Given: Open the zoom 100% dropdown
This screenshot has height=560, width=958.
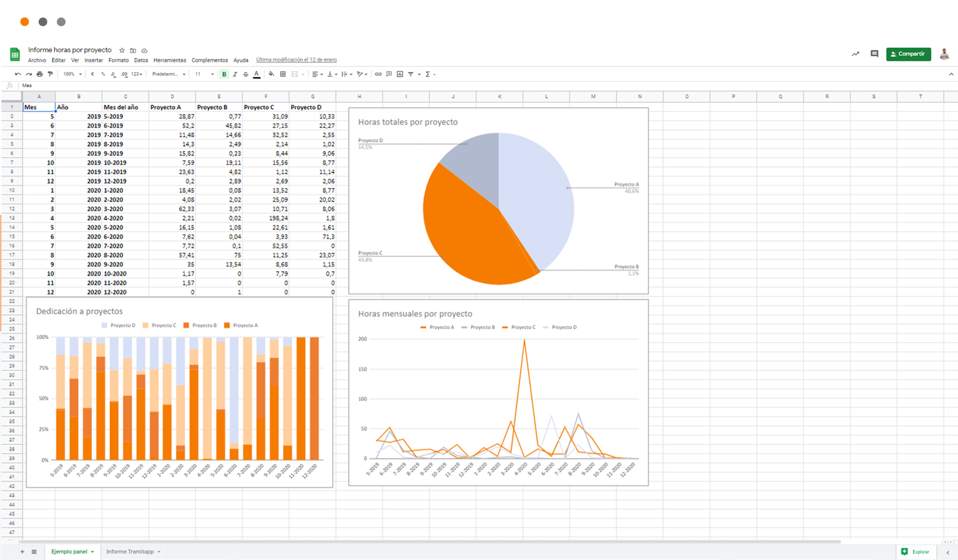Looking at the screenshot, I should coord(72,74).
